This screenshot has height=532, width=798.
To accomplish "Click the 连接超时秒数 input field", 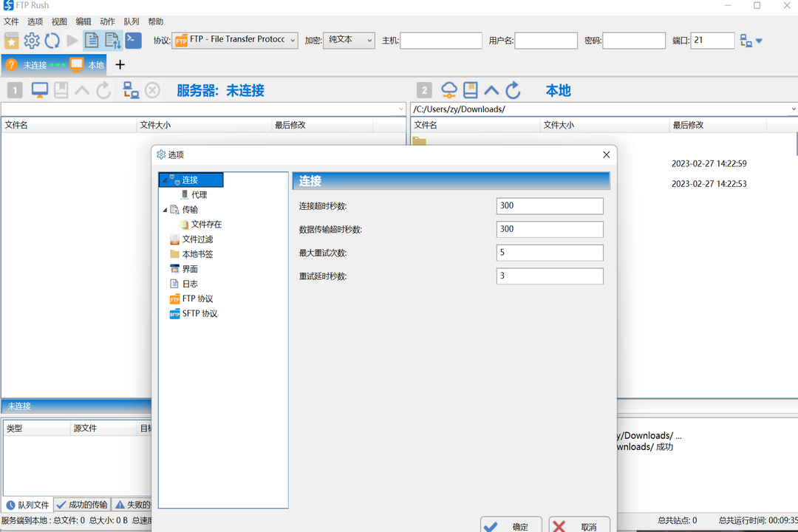I will [x=549, y=206].
